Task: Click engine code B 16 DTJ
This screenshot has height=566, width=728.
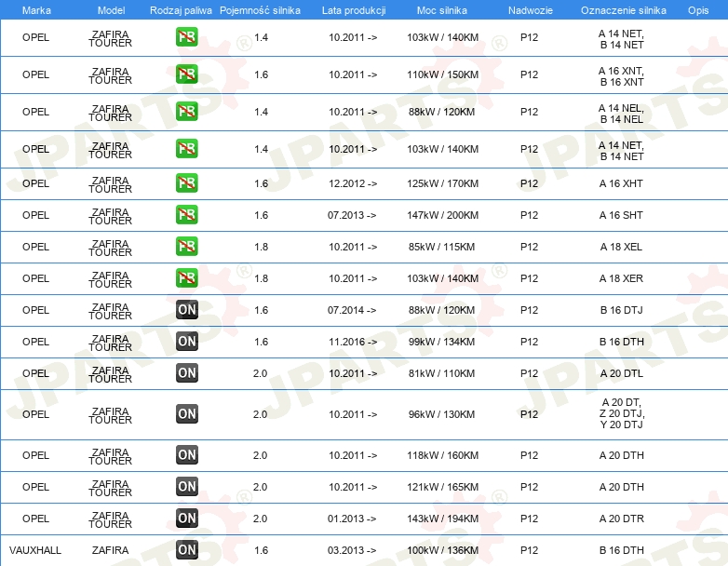Action: (x=621, y=310)
